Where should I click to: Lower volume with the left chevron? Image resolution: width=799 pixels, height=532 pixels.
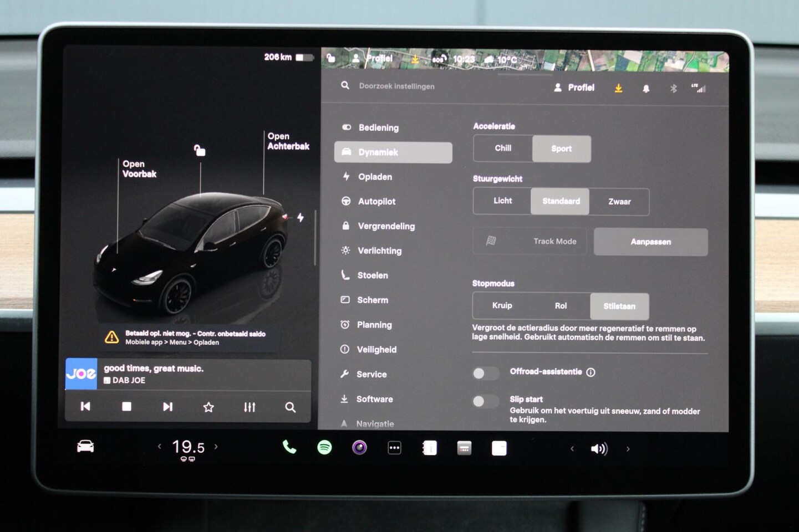[572, 449]
